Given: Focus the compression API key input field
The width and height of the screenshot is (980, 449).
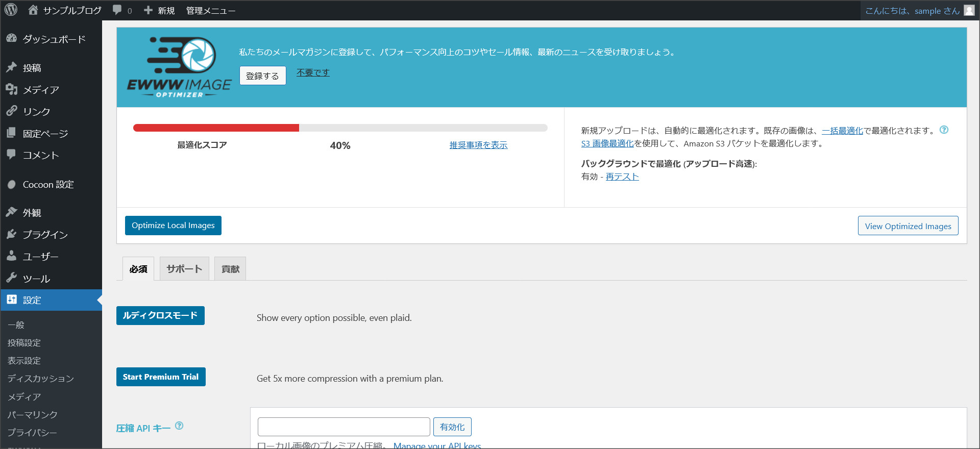Looking at the screenshot, I should 344,427.
